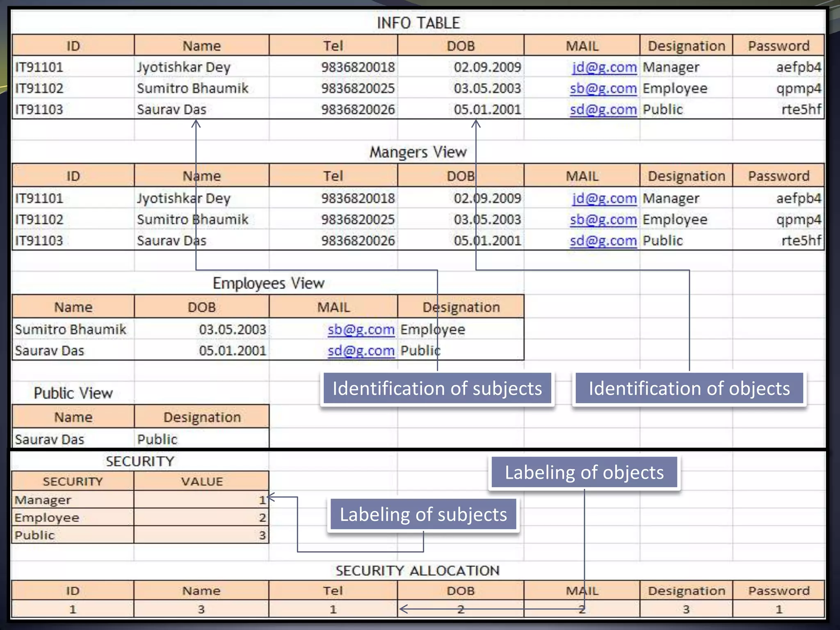Click the 'Tel' header in INFO TABLE
Viewport: 840px width, 630px height.
[x=333, y=46]
